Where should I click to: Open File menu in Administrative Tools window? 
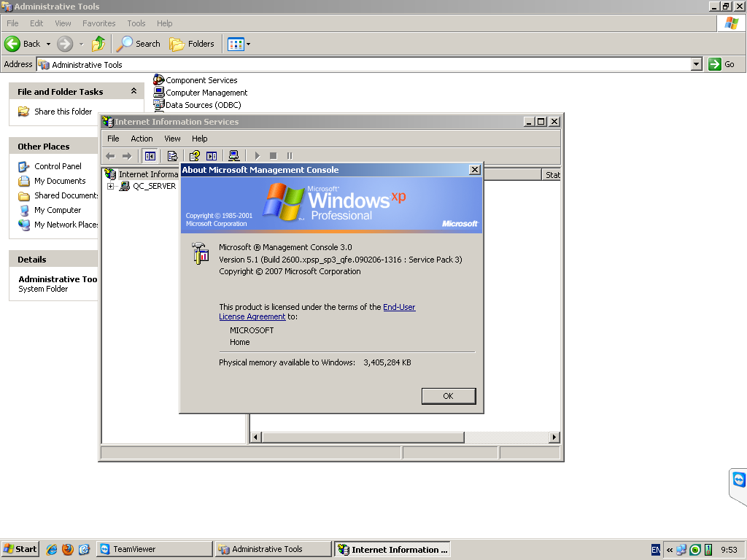pos(12,23)
